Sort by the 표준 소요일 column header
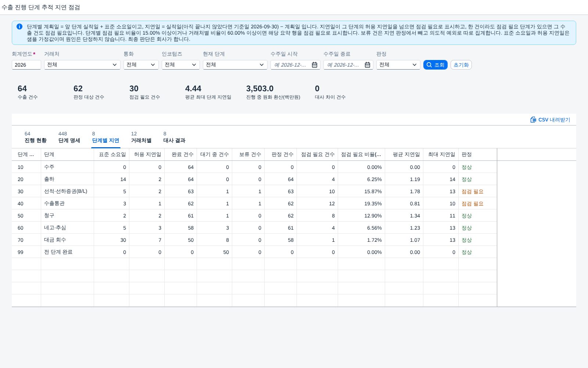This screenshot has height=368, width=588. [112, 155]
